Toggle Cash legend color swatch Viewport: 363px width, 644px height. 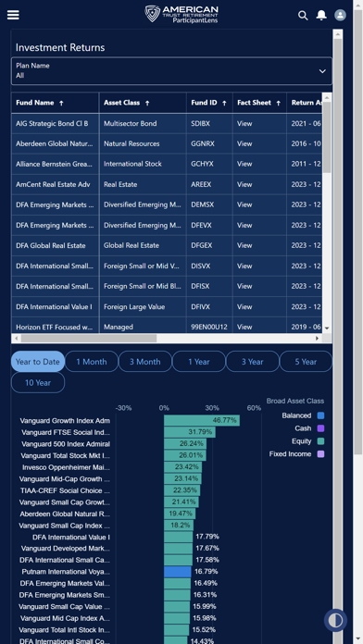tap(320, 428)
